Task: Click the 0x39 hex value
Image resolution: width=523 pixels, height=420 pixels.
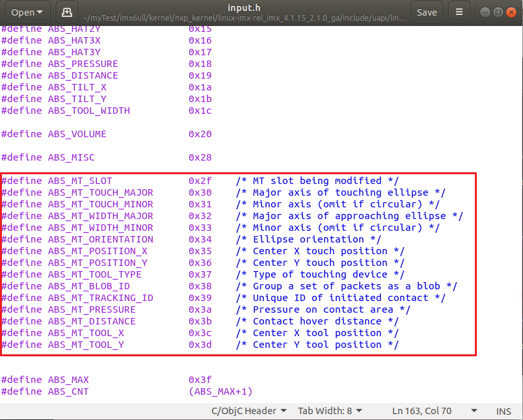Action: click(x=200, y=298)
